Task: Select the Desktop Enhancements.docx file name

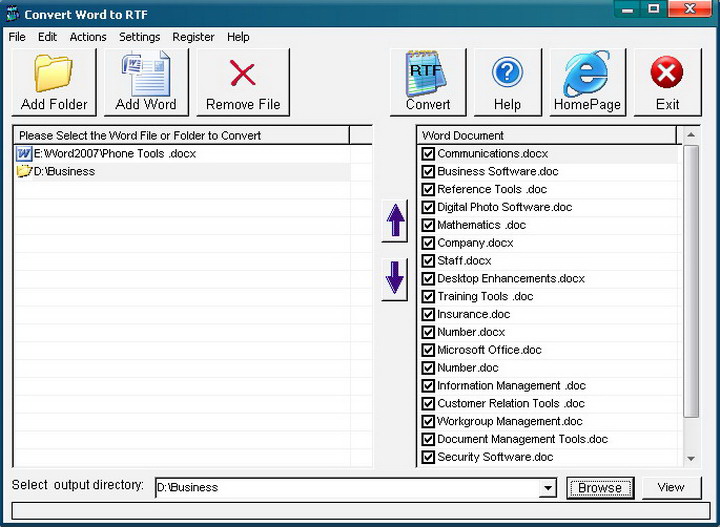Action: point(511,279)
